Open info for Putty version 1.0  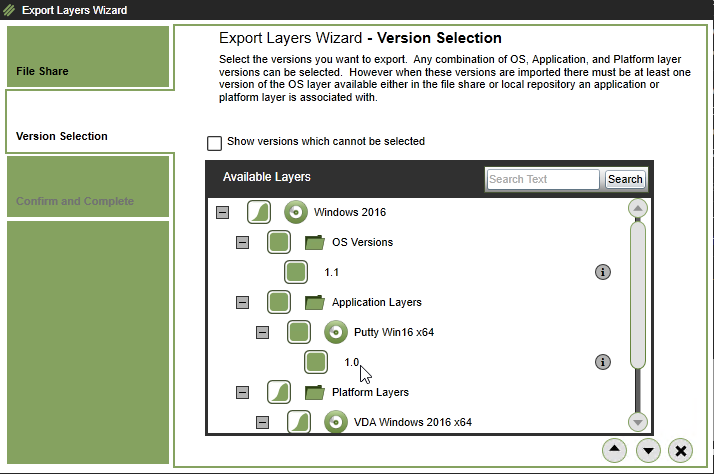click(x=602, y=362)
